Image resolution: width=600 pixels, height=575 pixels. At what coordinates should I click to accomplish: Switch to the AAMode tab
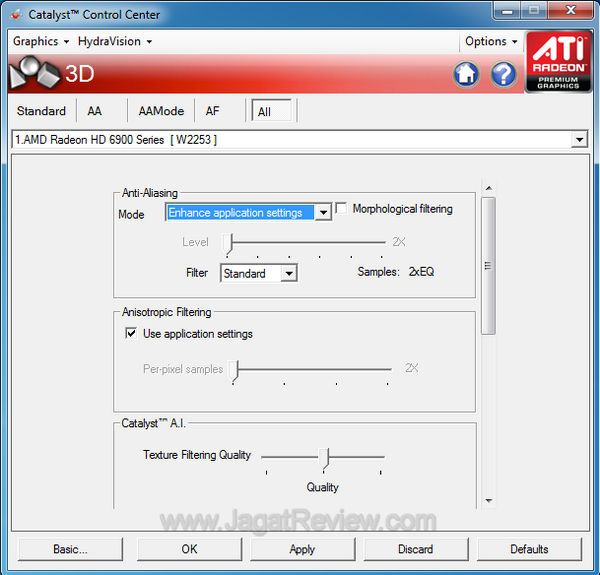[161, 111]
